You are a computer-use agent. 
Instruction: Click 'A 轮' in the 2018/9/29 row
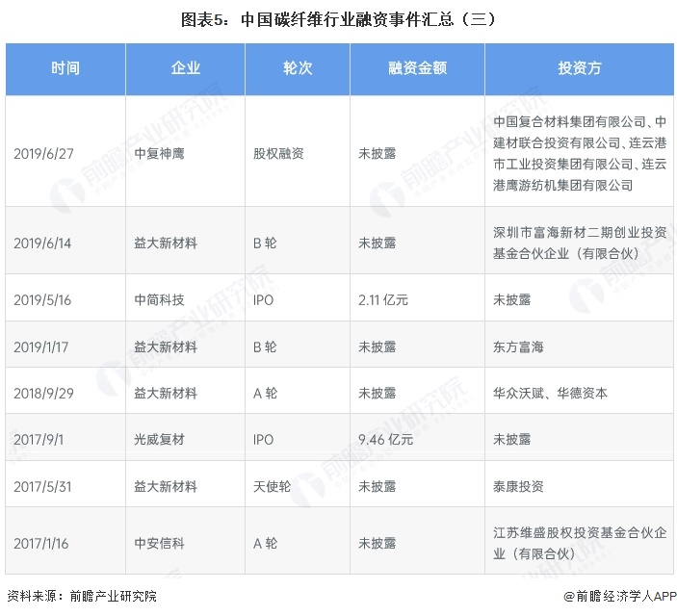pyautogui.click(x=265, y=394)
